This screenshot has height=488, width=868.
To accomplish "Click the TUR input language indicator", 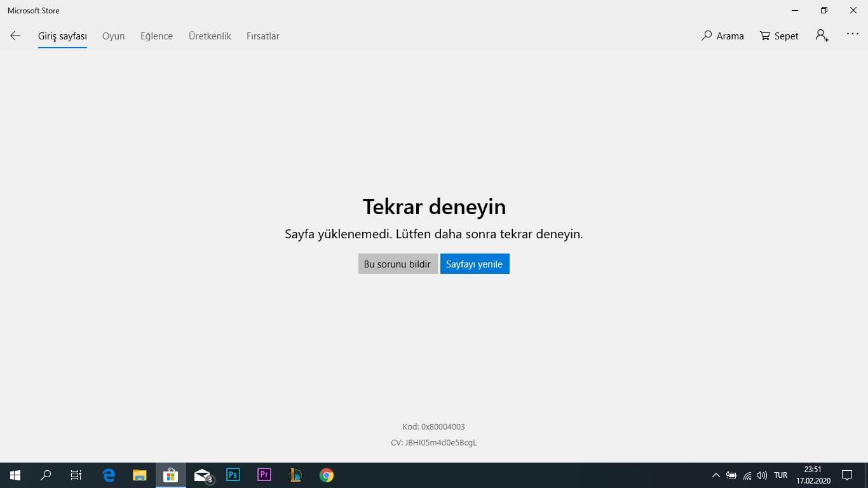I will (781, 475).
